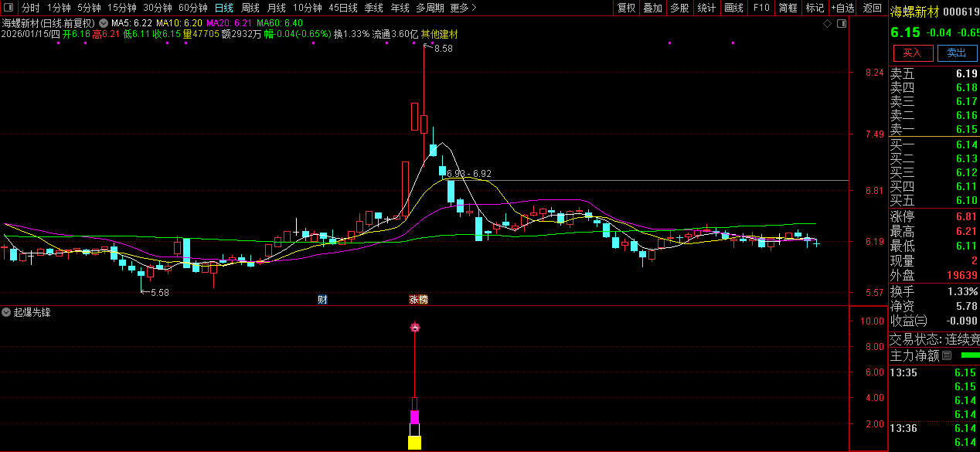Open the 统计 statistics tool

pos(706,8)
